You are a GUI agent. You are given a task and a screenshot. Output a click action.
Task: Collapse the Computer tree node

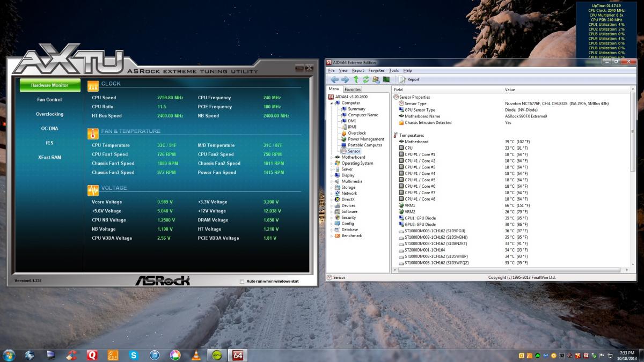pyautogui.click(x=332, y=103)
